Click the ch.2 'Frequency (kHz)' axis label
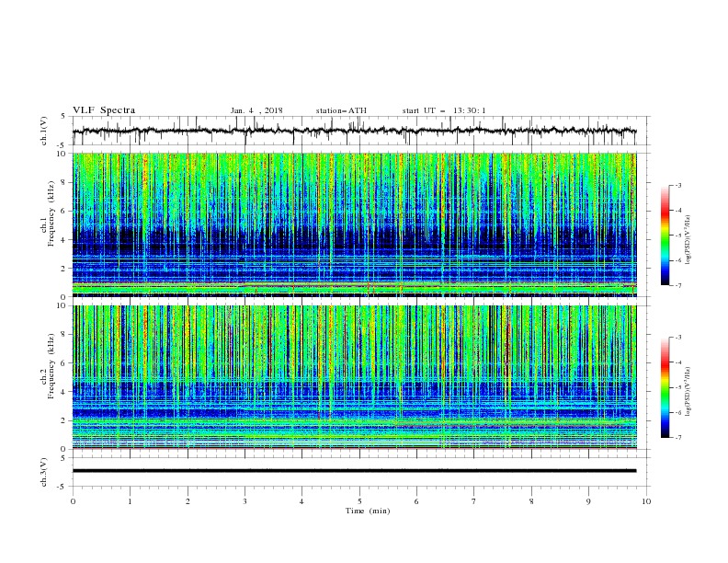 [51, 366]
